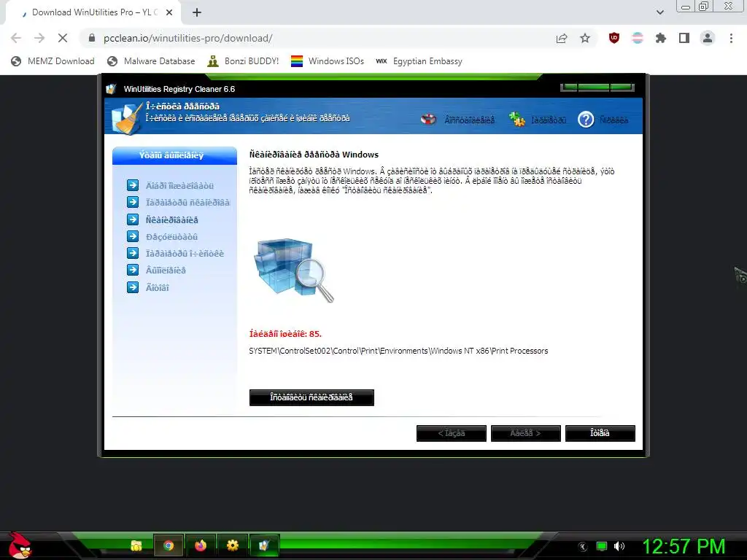Open Firefox from the taskbar
The image size is (747, 560).
tap(201, 545)
